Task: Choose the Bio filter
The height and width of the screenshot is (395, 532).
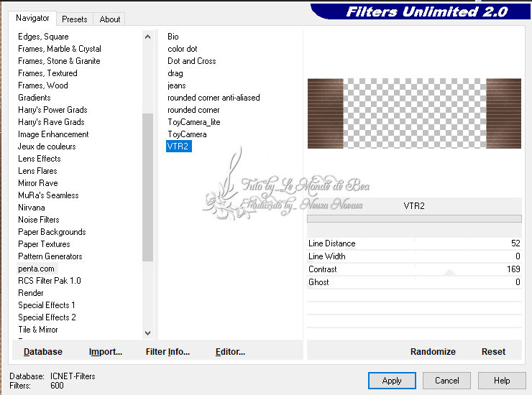Action: 173,37
